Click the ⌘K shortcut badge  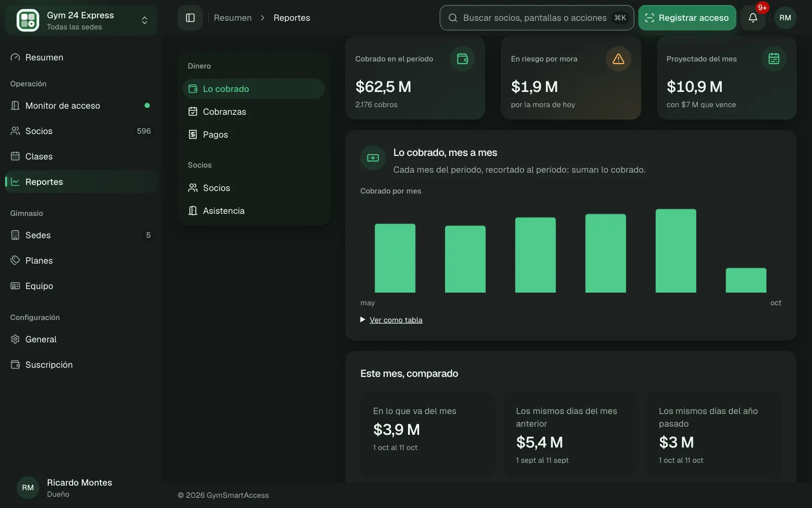(620, 18)
